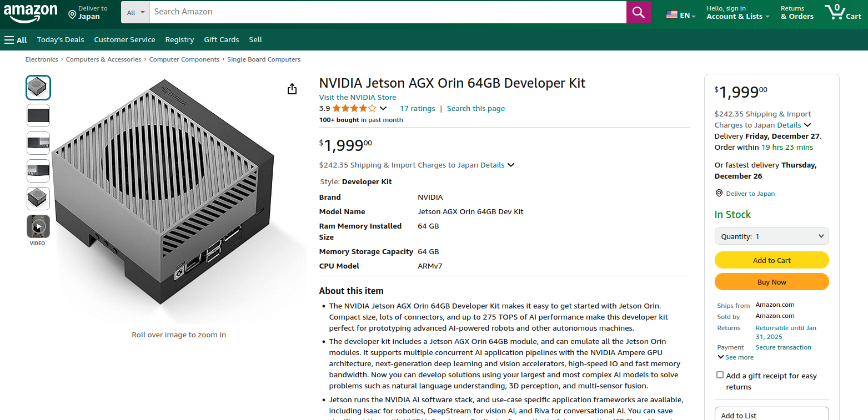Open the Sell menu item
Image resolution: width=868 pixels, height=420 pixels.
point(255,40)
